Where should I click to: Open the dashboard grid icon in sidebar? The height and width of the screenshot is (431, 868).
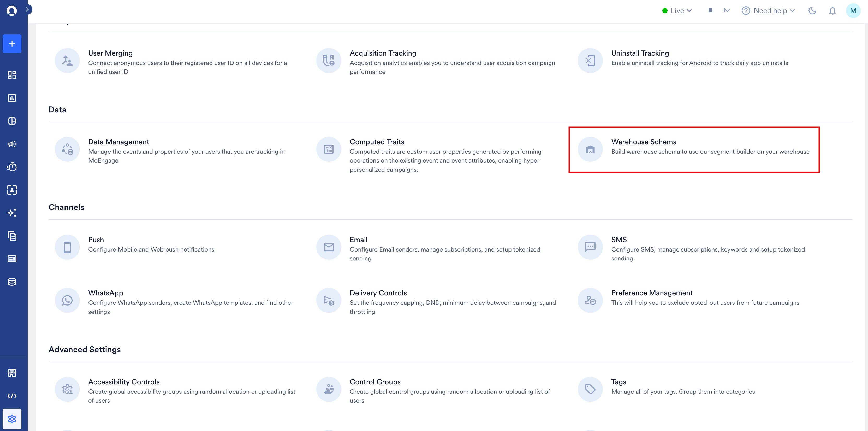(12, 75)
